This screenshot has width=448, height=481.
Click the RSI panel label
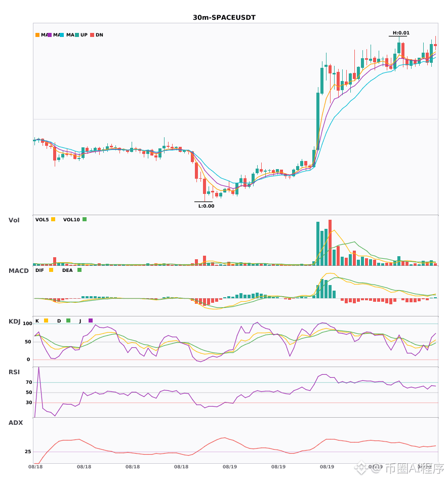[14, 372]
